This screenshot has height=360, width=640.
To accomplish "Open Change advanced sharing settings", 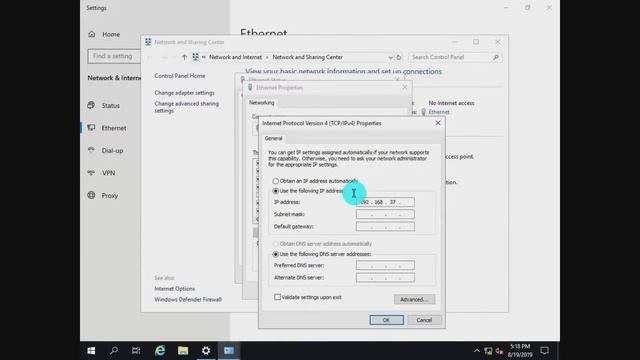I will point(187,107).
